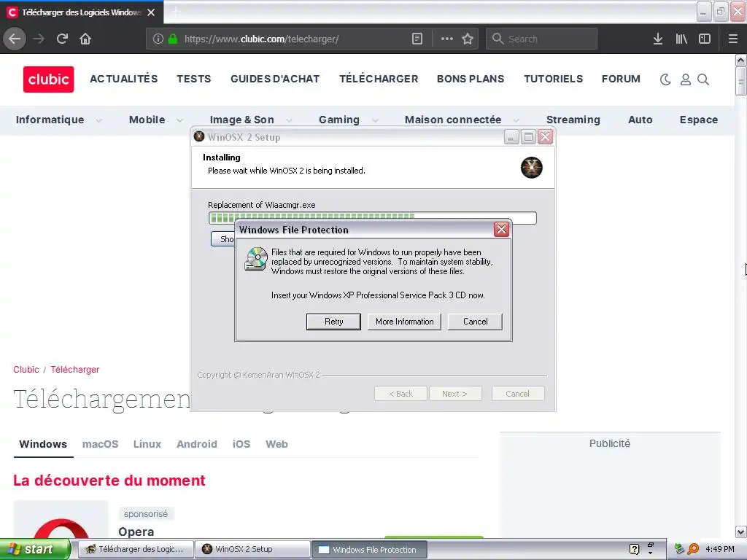Select the Windows platform tab
Viewport: 747px width, 560px height.
point(43,444)
